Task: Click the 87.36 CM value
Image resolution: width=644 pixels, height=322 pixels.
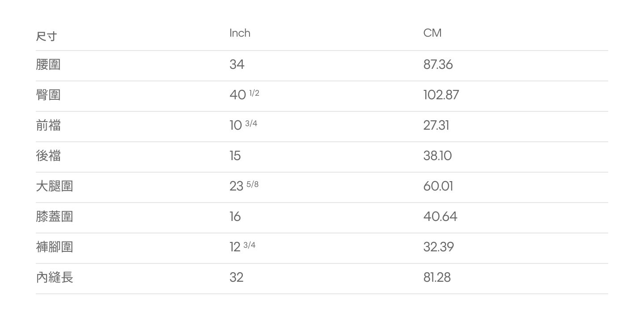Action: point(438,65)
